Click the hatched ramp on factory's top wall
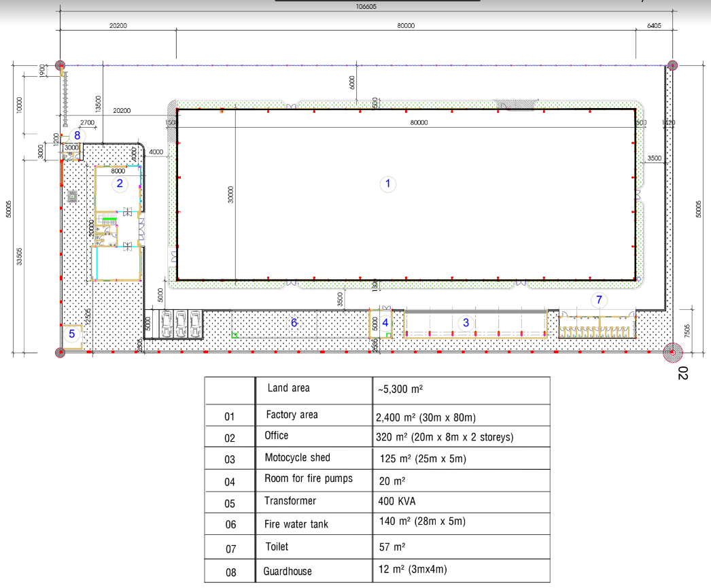This screenshot has height=588, width=711. click(x=511, y=105)
